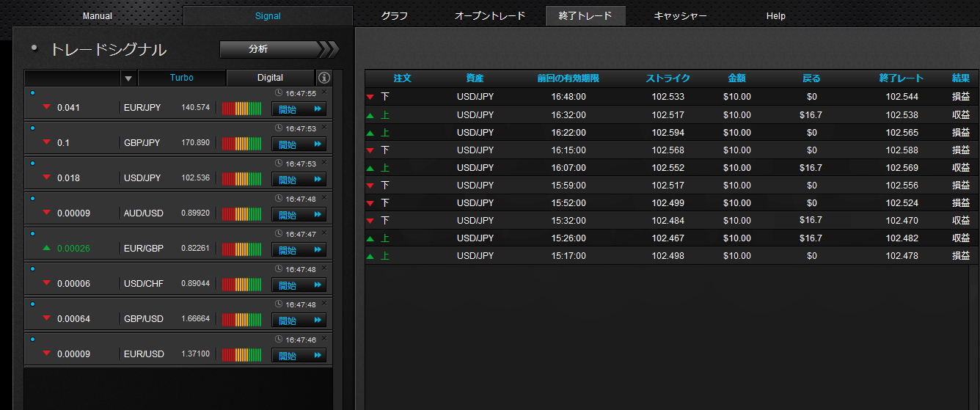Switch to the Turbo tab
The height and width of the screenshot is (410, 980).
182,78
